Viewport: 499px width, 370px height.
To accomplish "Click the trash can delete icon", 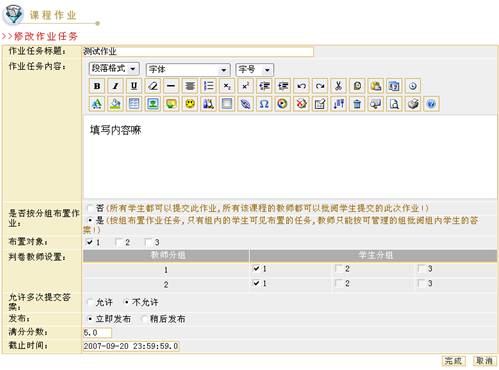I will click(x=357, y=104).
